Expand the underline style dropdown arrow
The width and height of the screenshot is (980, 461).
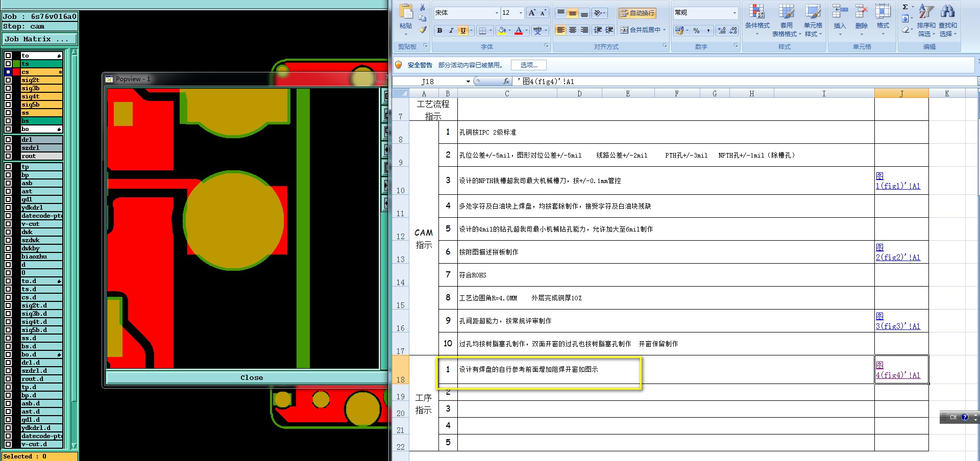tap(471, 31)
